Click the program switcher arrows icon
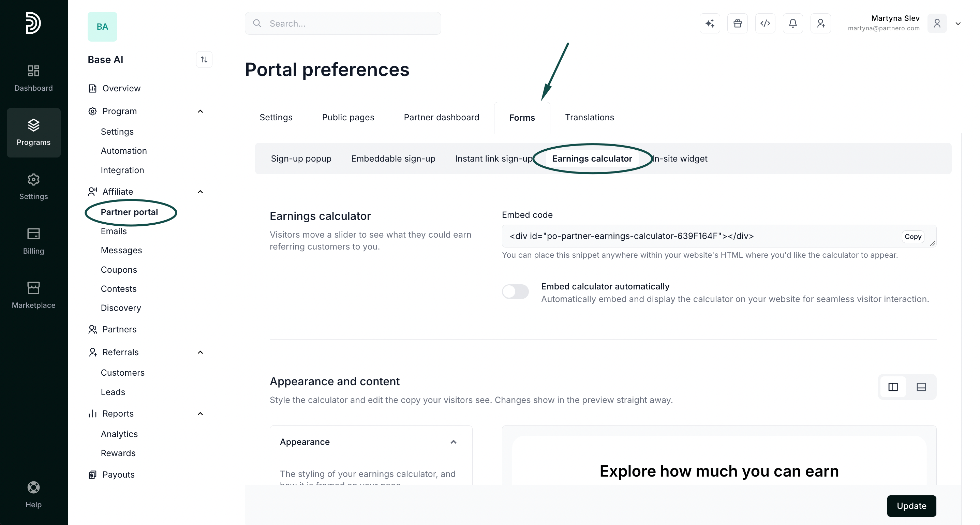 204,60
